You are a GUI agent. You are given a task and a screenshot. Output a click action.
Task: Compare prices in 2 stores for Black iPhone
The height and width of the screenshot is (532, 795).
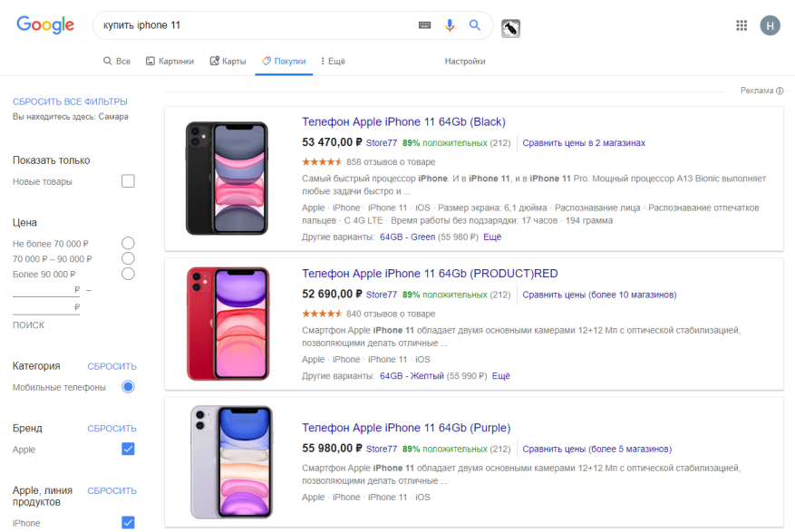click(x=584, y=142)
